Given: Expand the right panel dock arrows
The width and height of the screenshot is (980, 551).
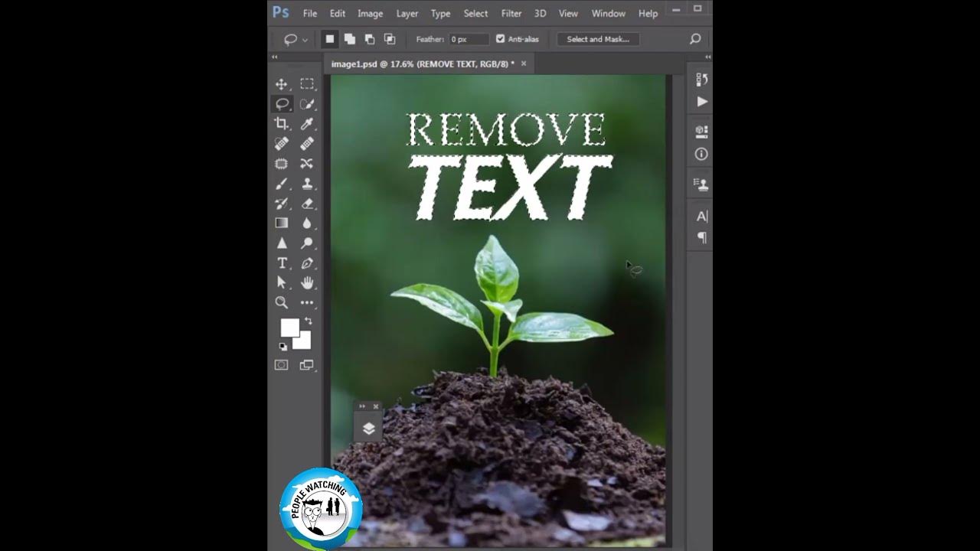Looking at the screenshot, I should point(707,57).
